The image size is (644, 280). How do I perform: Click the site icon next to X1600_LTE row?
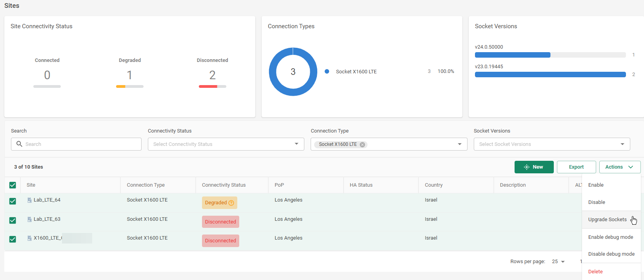pos(29,238)
